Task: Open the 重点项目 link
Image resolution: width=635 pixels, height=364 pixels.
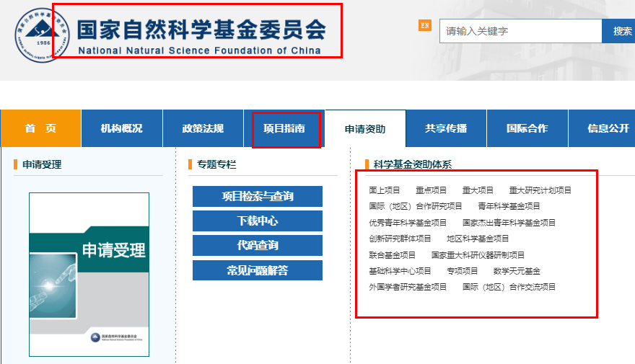Action: click(x=431, y=190)
